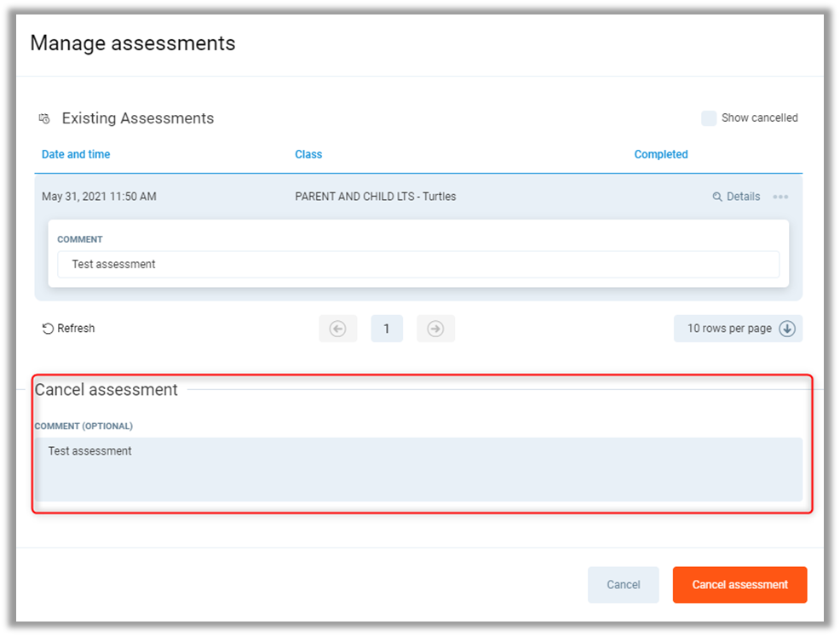The width and height of the screenshot is (840, 636).
Task: Select the May 31, 2021 assessment row
Action: pyautogui.click(x=99, y=197)
